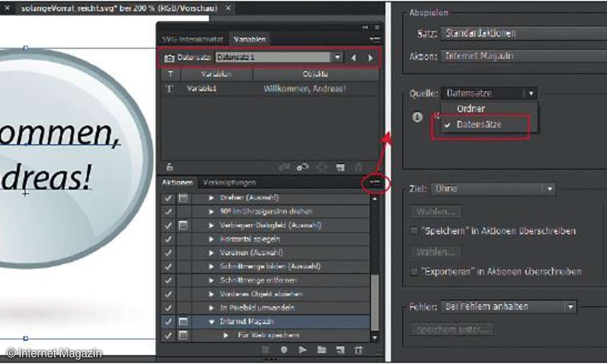Expand Für Web speichern step
This screenshot has width=607, height=364.
[226, 335]
